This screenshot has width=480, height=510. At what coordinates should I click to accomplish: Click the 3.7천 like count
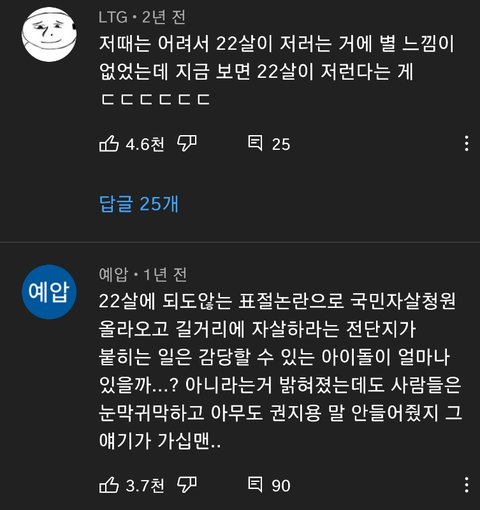point(145,485)
